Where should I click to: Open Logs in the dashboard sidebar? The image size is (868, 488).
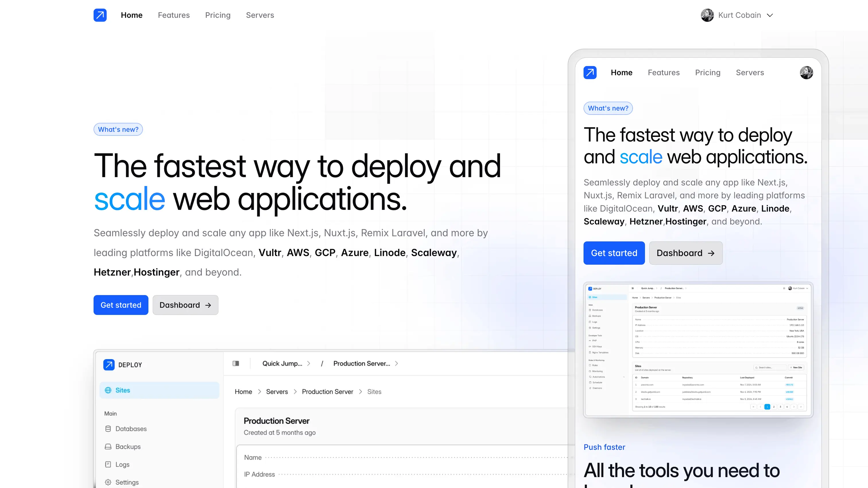coord(122,464)
